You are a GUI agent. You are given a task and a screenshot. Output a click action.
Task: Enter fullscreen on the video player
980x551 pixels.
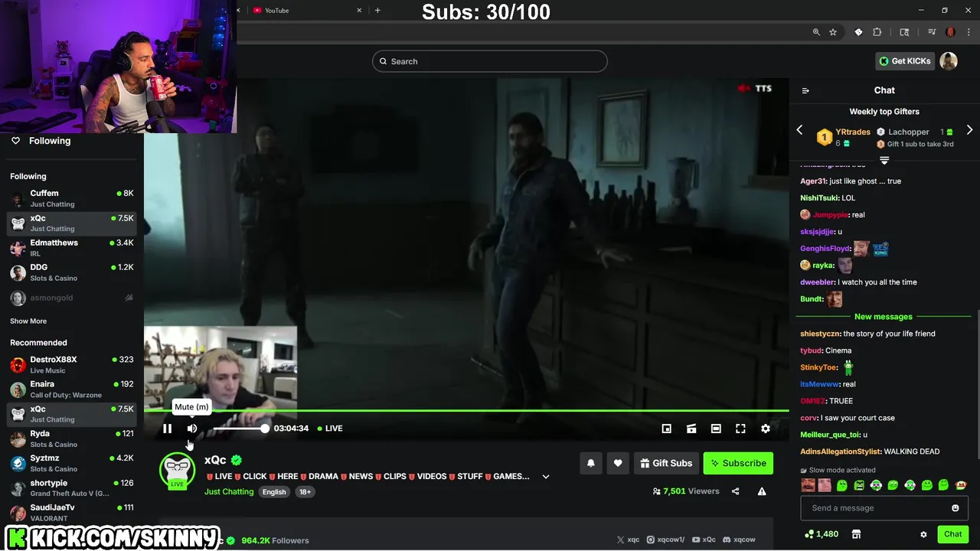coord(740,429)
